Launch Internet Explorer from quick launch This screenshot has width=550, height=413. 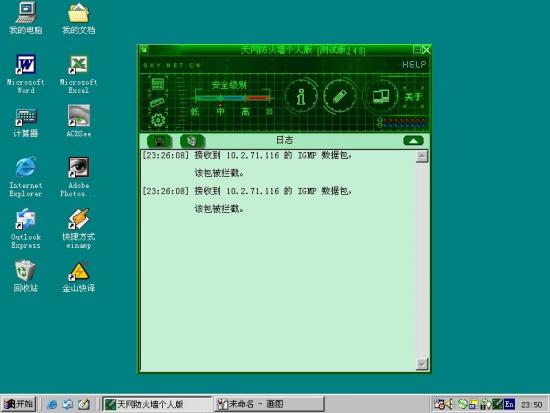point(52,405)
